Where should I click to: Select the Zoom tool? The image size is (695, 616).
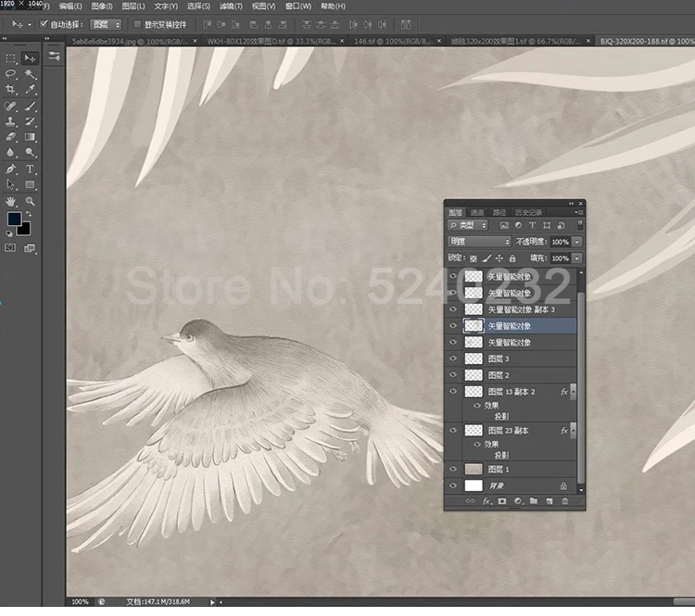31,201
